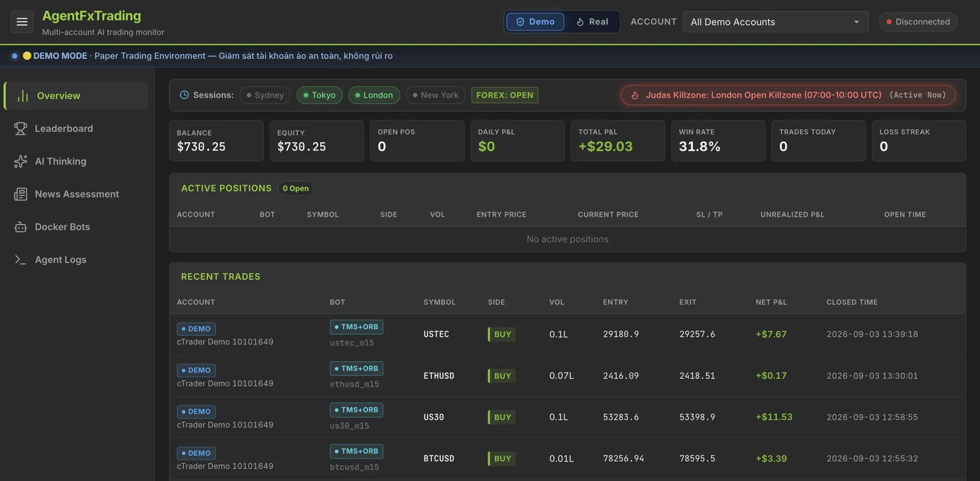The height and width of the screenshot is (481, 980).
Task: Click the Sessions clock icon
Action: coord(184,95)
